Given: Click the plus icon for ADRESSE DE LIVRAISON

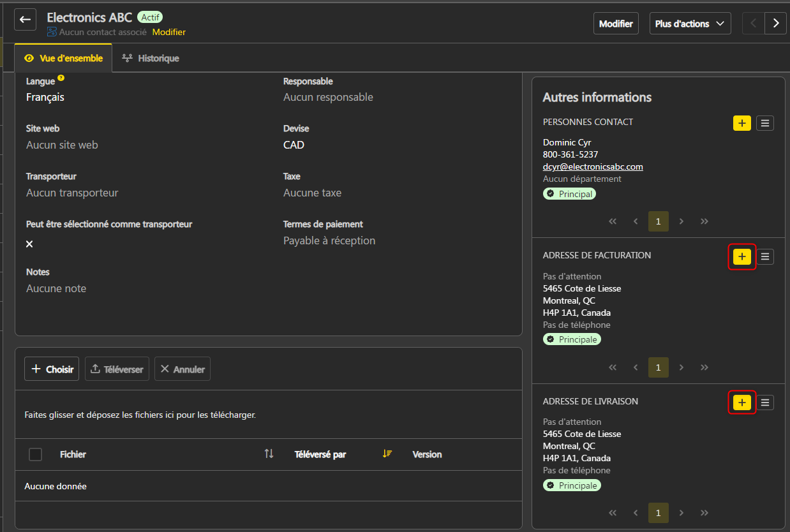Looking at the screenshot, I should click(x=742, y=403).
